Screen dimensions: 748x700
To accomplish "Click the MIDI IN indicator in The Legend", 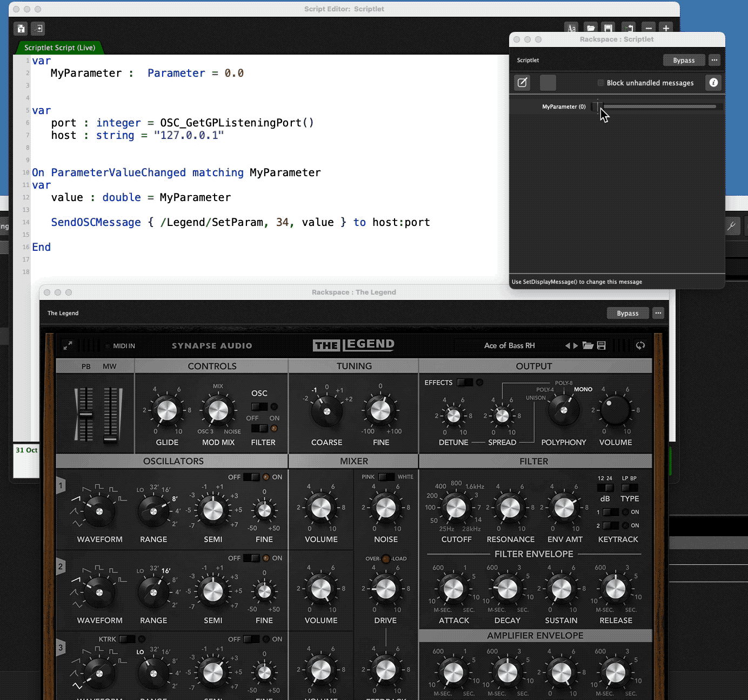I will click(120, 346).
